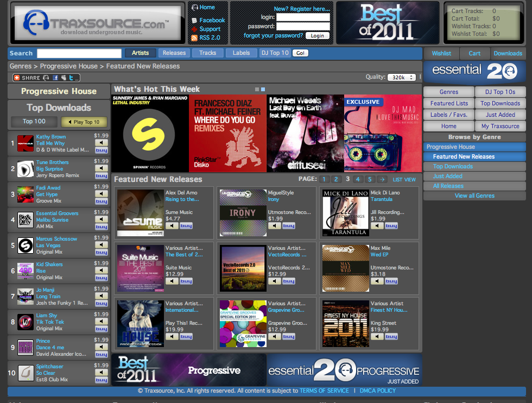
Task: Preview Prince Dance 4 me
Action: click(x=101, y=347)
